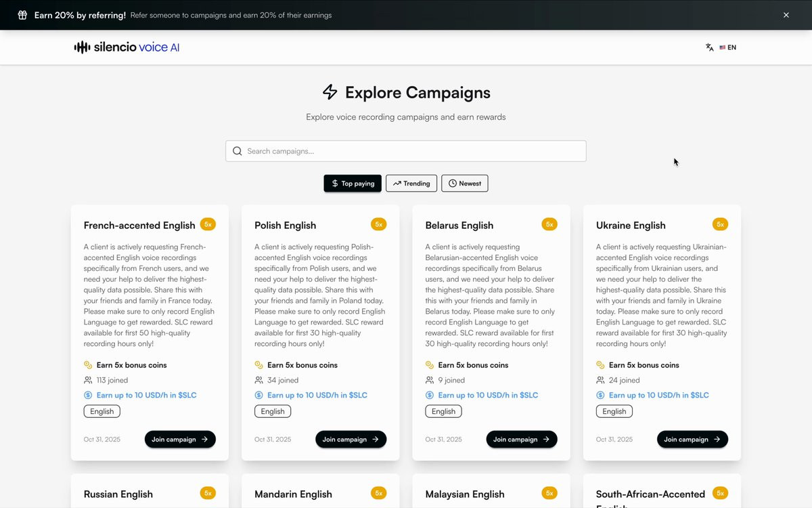Click the coins icon on Polish English card
The width and height of the screenshot is (812, 508).
[258, 365]
